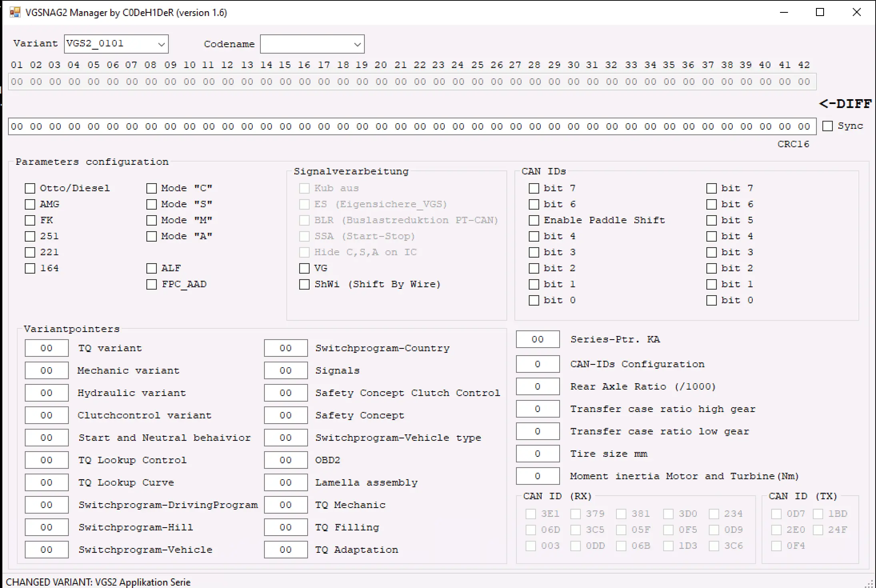Enable the Sync checkbox

[828, 126]
